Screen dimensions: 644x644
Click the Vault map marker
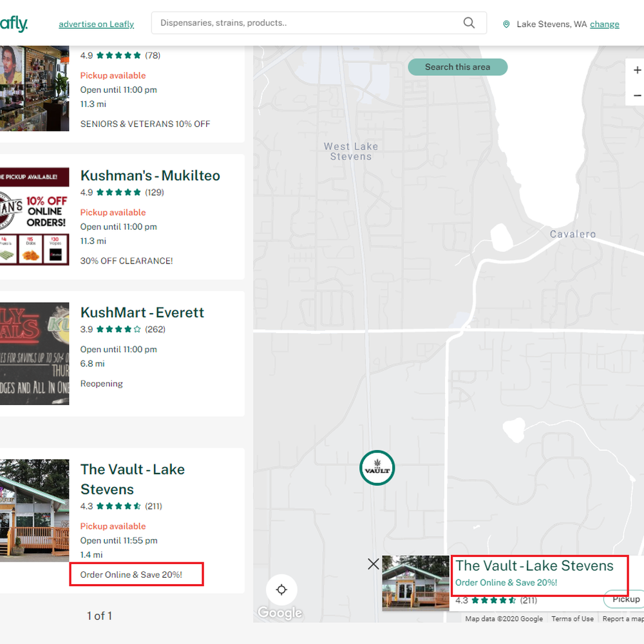click(x=377, y=468)
